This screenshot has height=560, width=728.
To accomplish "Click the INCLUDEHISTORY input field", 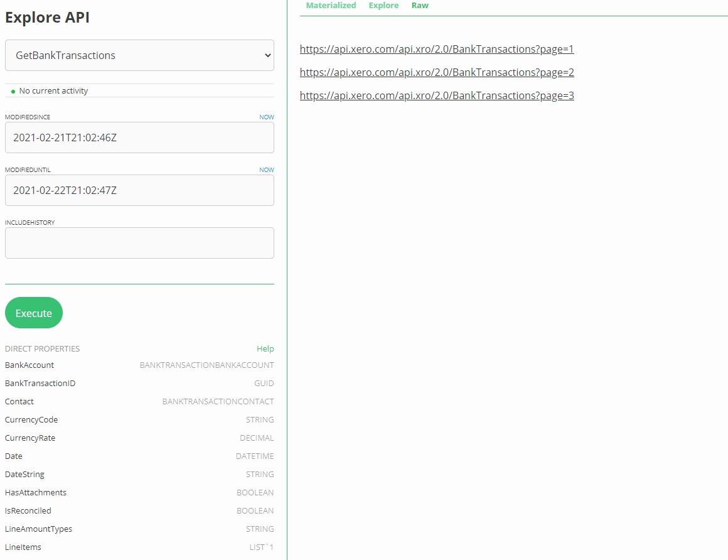I will 139,243.
